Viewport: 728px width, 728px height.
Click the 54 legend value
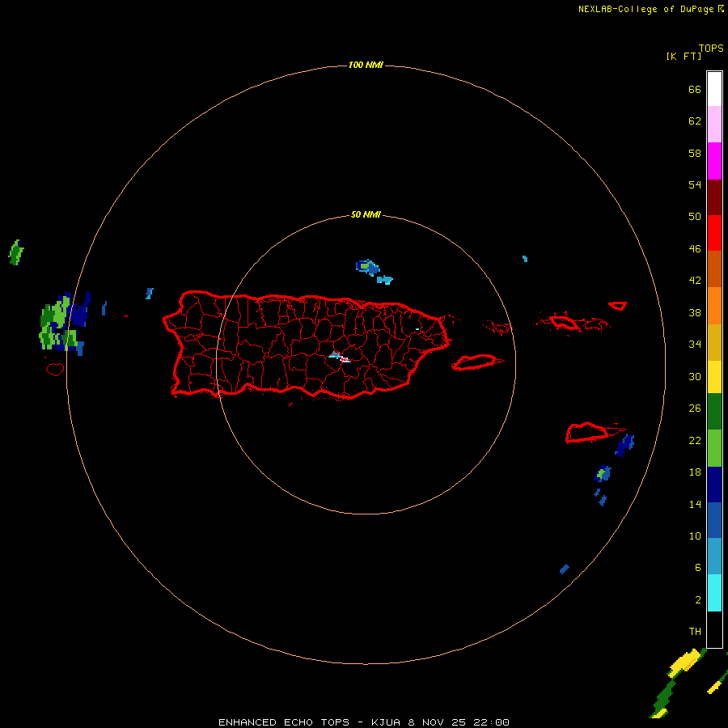[695, 184]
